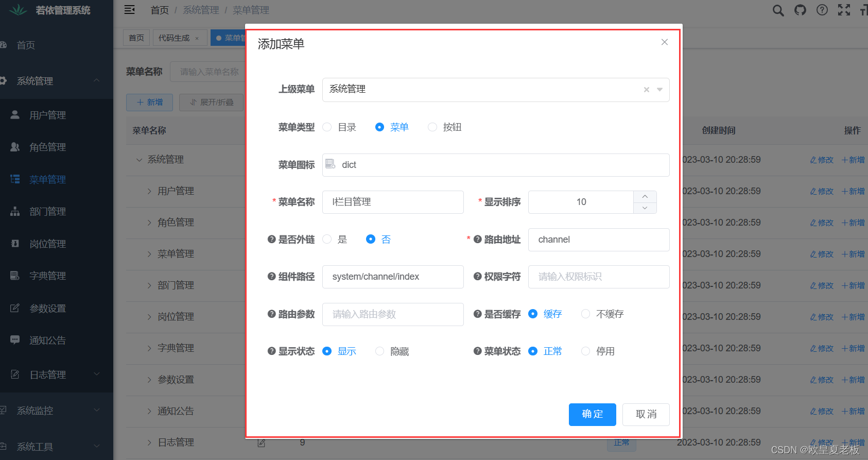This screenshot has width=868, height=460.
Task: Click the 是否缓存 help icon
Action: coord(478,314)
